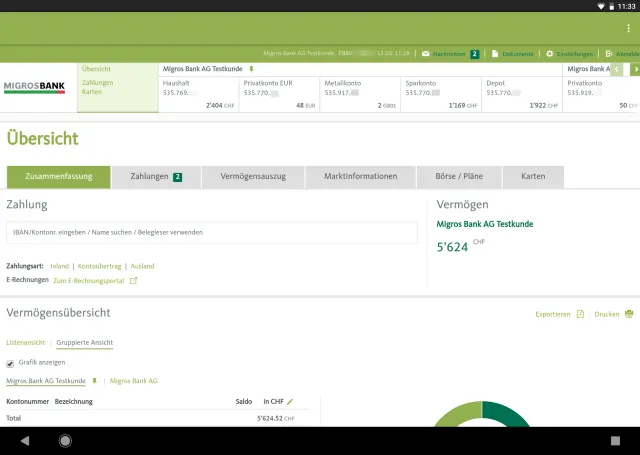Switch to the Zahlungen tab
The height and width of the screenshot is (455, 640).
(x=156, y=177)
